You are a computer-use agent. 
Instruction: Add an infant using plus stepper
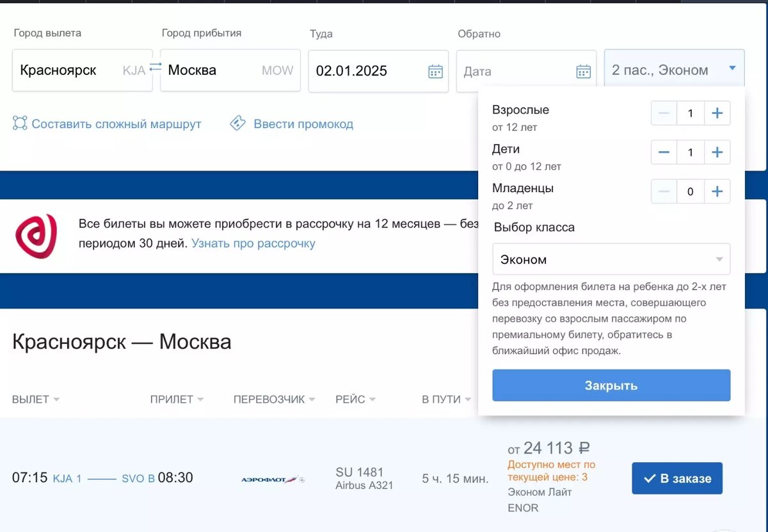pos(717,191)
